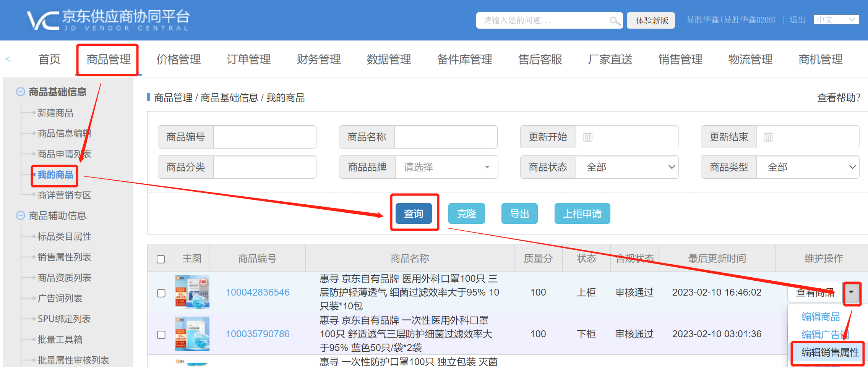This screenshot has width=868, height=367.
Task: Click the search magnifier icon in header
Action: 615,21
